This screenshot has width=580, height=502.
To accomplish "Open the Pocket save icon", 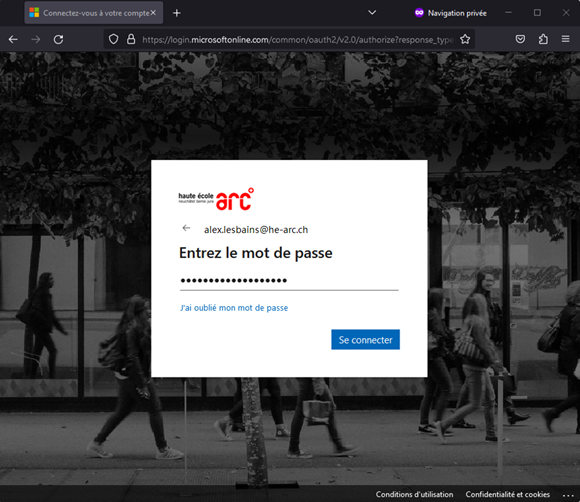I will (520, 39).
